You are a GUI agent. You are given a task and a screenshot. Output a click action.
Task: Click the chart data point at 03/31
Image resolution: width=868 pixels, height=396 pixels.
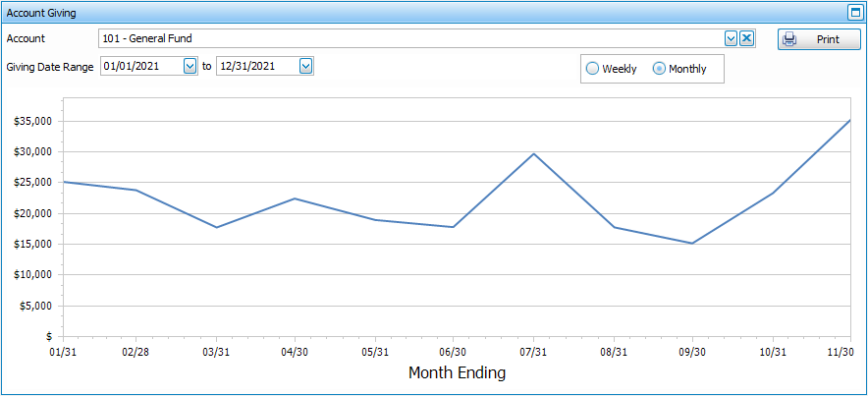[x=216, y=227]
